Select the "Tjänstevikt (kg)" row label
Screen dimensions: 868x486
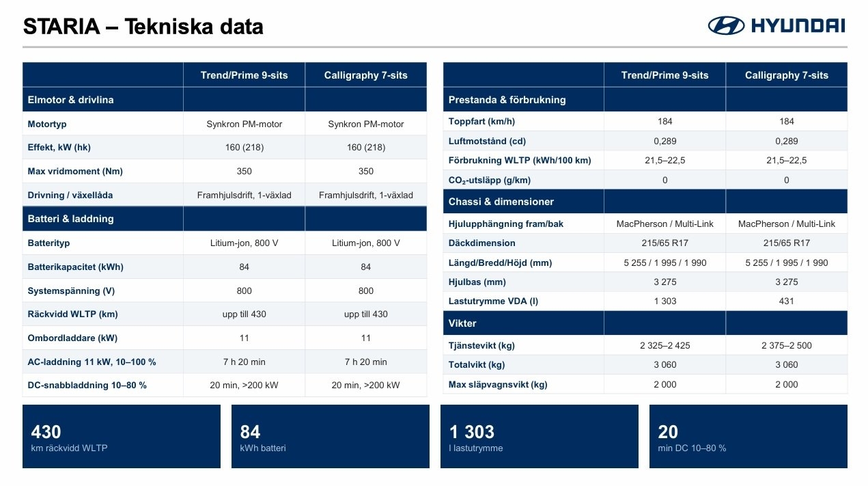coord(481,345)
